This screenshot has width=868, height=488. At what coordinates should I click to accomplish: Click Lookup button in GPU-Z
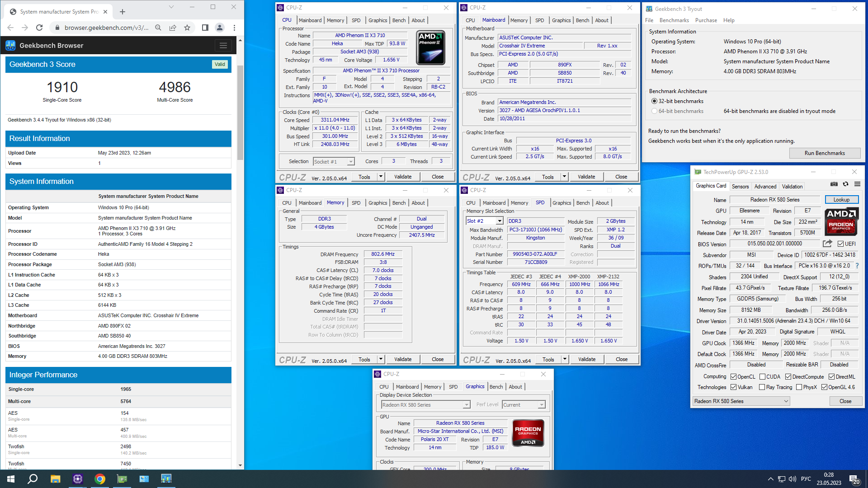841,200
